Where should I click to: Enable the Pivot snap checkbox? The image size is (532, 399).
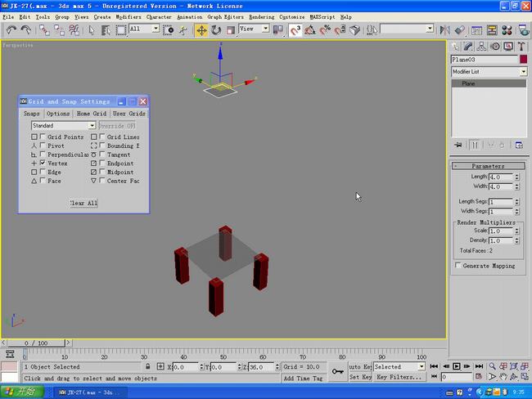tap(43, 146)
